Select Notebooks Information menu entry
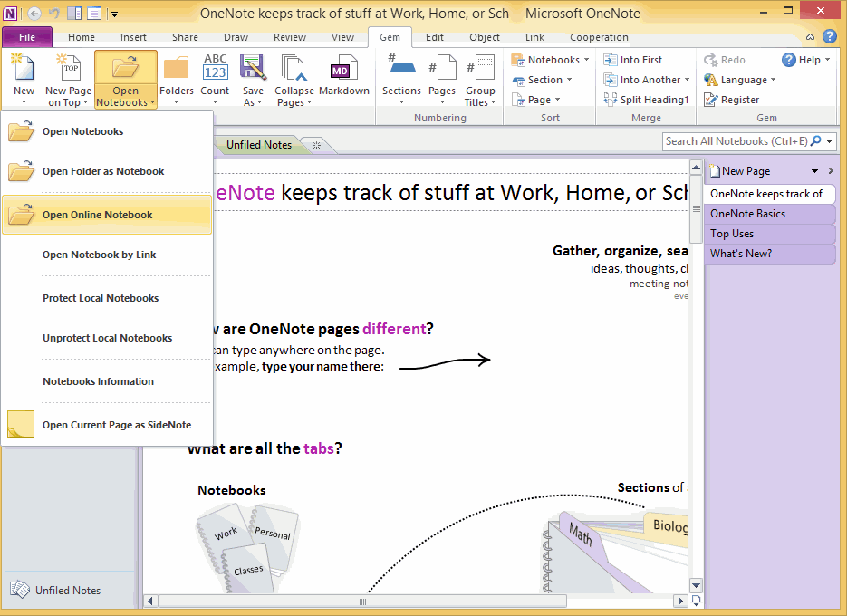This screenshot has height=616, width=847. tap(107, 381)
